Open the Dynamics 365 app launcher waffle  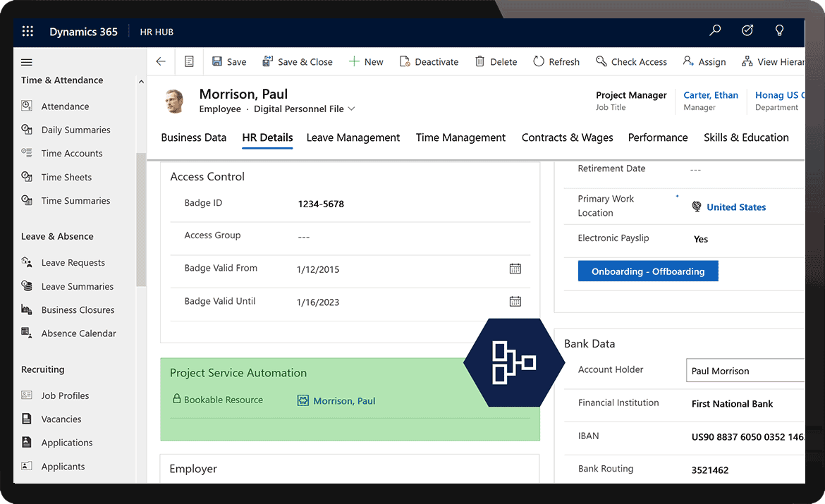click(27, 32)
